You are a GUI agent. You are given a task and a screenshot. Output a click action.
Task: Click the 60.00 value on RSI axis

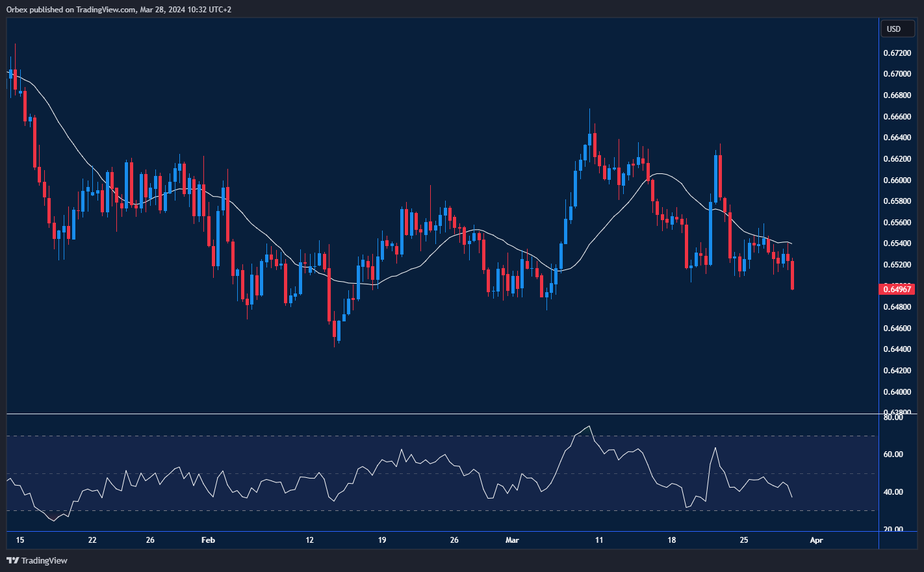pos(893,454)
